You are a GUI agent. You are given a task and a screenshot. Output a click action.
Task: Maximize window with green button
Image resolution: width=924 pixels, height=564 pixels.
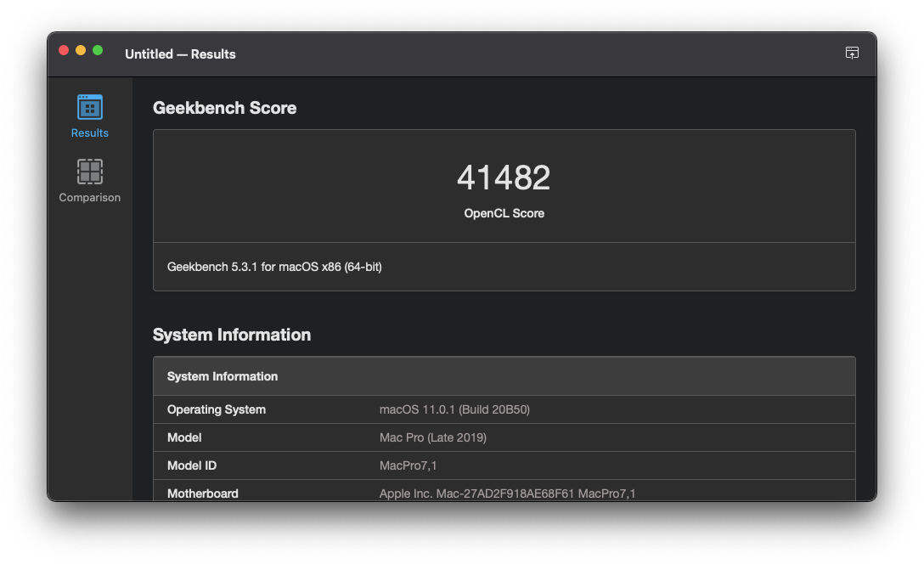tap(98, 51)
